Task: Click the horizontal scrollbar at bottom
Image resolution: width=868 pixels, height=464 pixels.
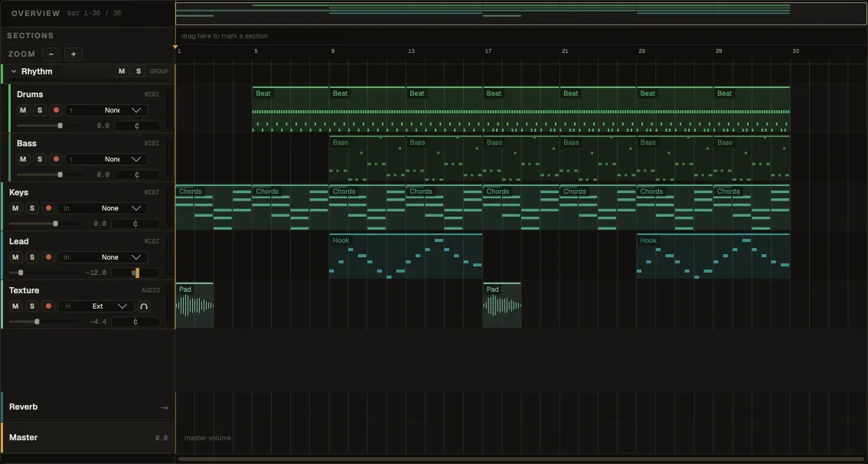Action: pos(521,459)
